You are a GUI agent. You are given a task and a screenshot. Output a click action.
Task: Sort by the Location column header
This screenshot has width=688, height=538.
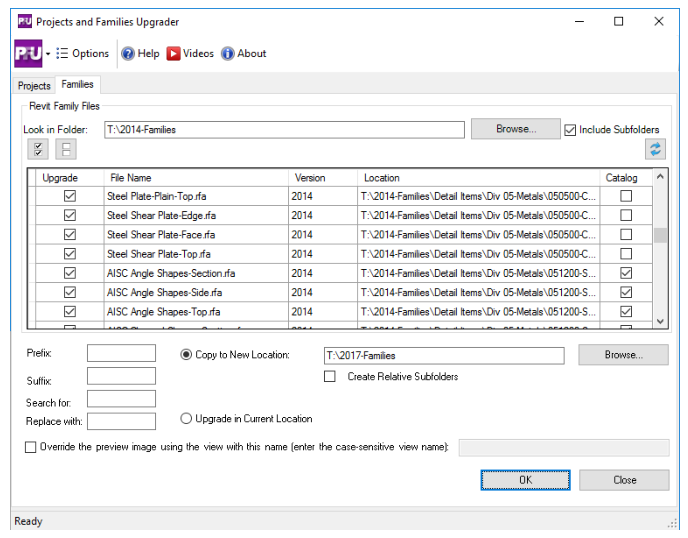click(x=479, y=178)
